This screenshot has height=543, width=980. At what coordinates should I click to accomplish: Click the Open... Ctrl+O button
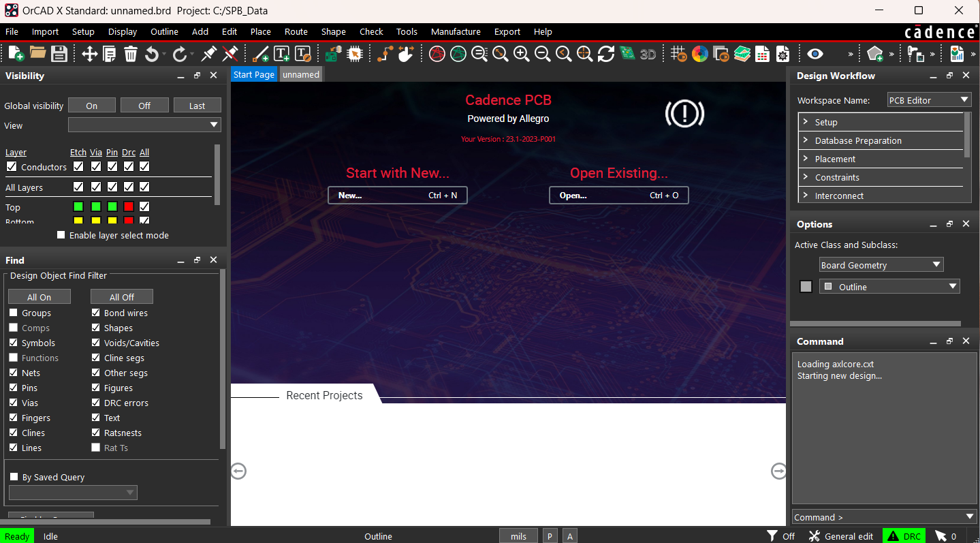point(619,195)
